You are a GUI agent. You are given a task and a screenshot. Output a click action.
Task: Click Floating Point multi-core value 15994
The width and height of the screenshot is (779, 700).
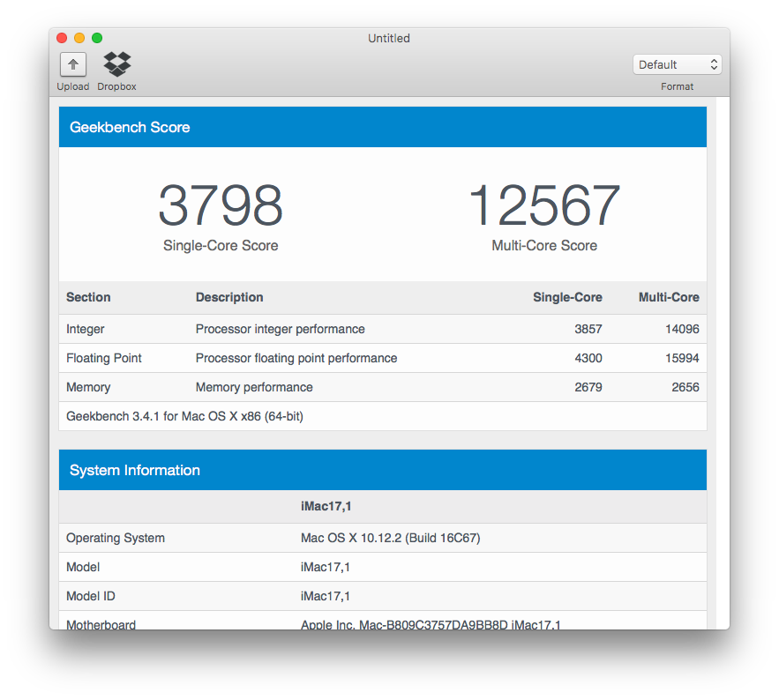coord(682,358)
